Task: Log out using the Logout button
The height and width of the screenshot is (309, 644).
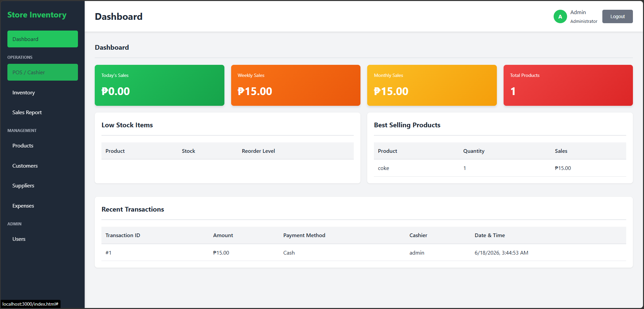Action: (617, 16)
